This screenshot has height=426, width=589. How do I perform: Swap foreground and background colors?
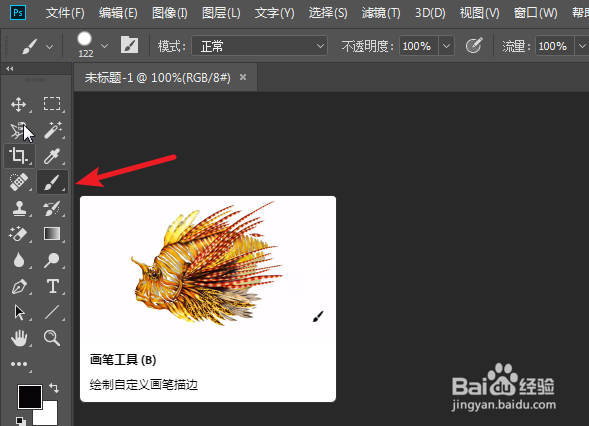pyautogui.click(x=54, y=388)
